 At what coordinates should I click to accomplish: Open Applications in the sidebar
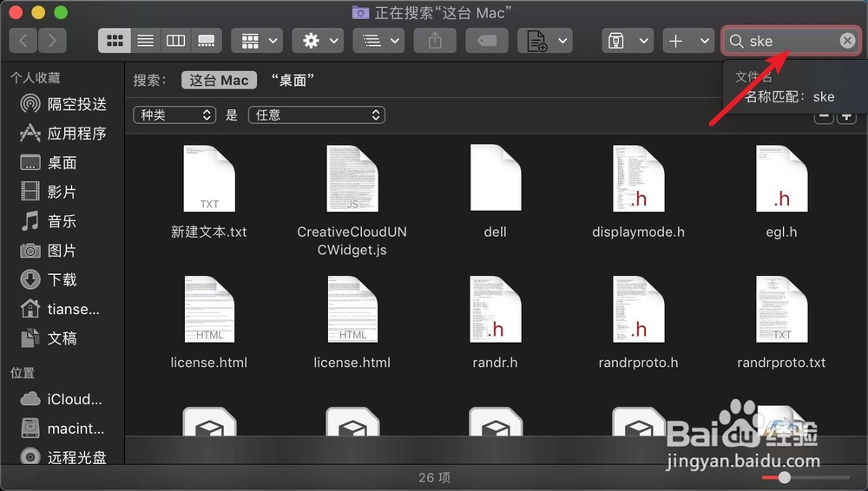click(x=63, y=134)
